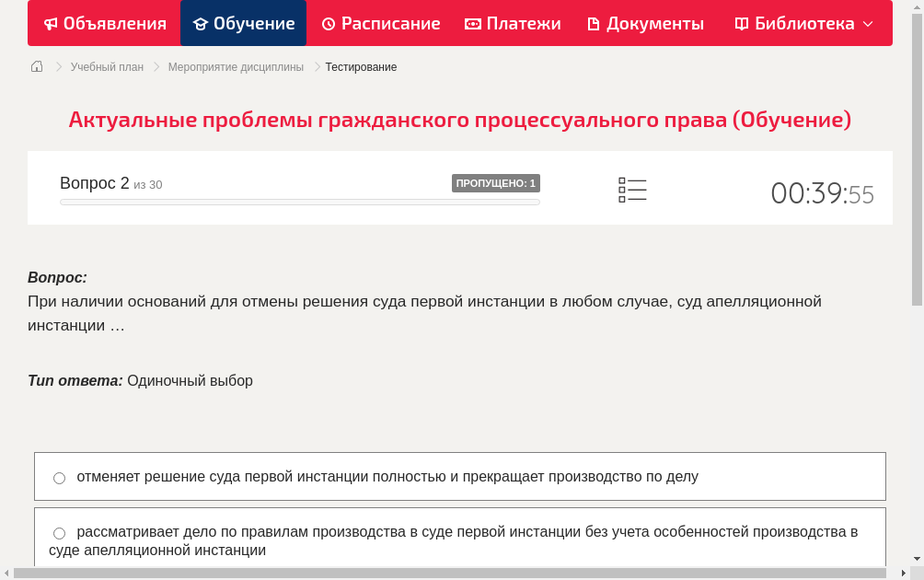The height and width of the screenshot is (580, 924).
Task: Select the graduation cap icon on Обучение
Action: (202, 23)
